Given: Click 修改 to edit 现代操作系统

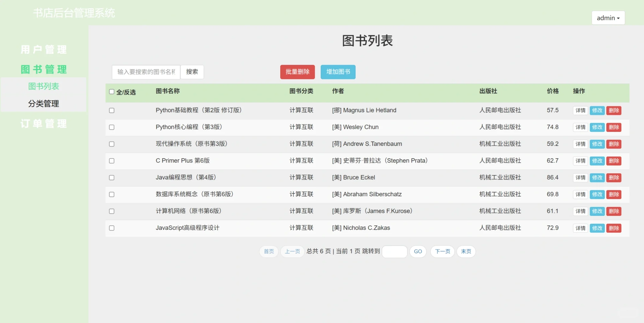Looking at the screenshot, I should pos(597,144).
